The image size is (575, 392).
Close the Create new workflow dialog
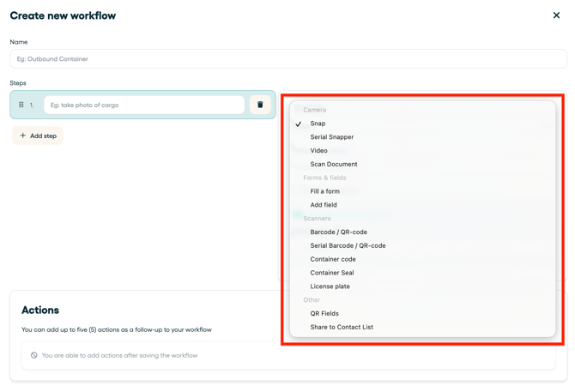pyautogui.click(x=556, y=15)
